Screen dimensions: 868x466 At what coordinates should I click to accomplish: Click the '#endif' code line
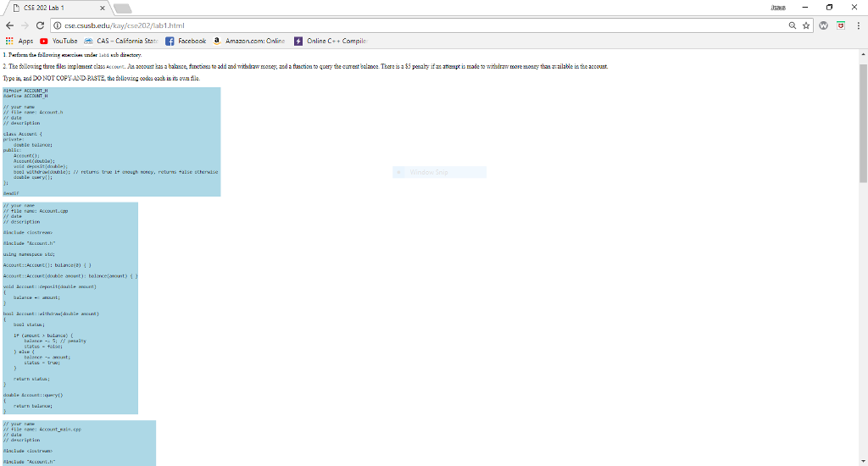[x=11, y=194]
